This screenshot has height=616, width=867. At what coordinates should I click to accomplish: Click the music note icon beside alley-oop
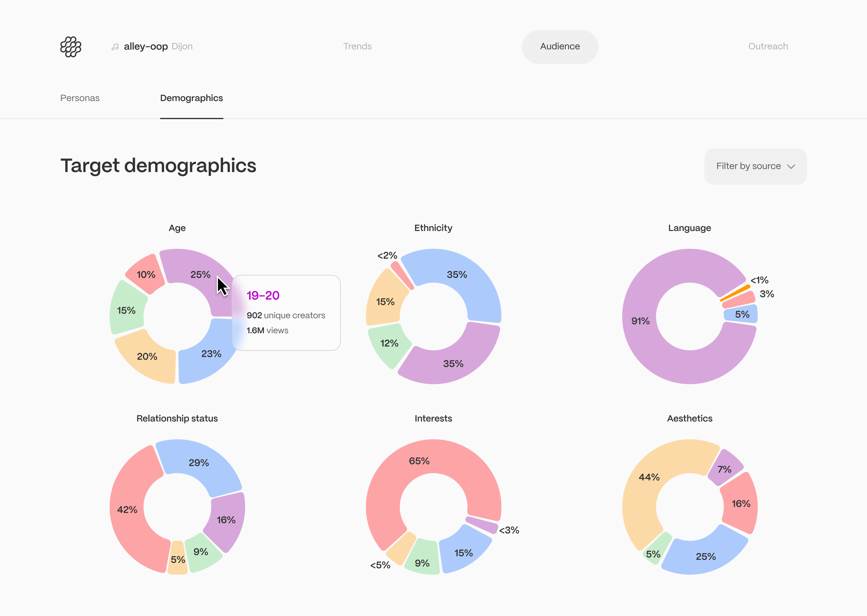115,47
